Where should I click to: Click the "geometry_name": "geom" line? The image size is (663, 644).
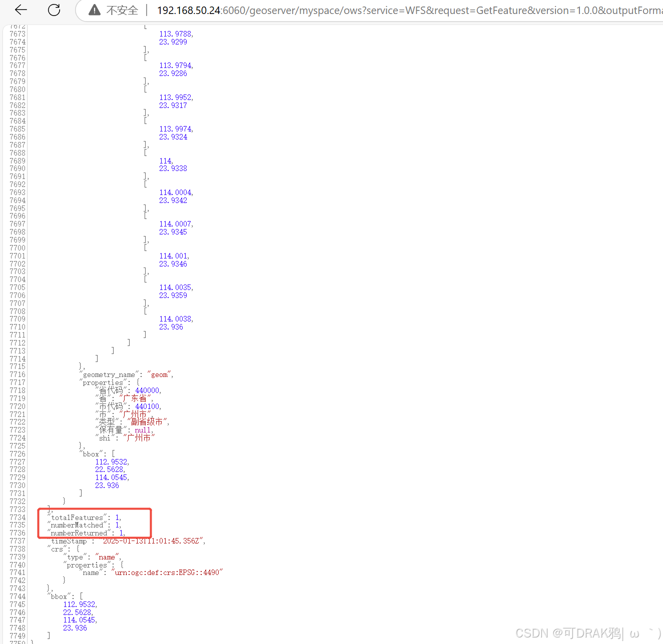[126, 374]
